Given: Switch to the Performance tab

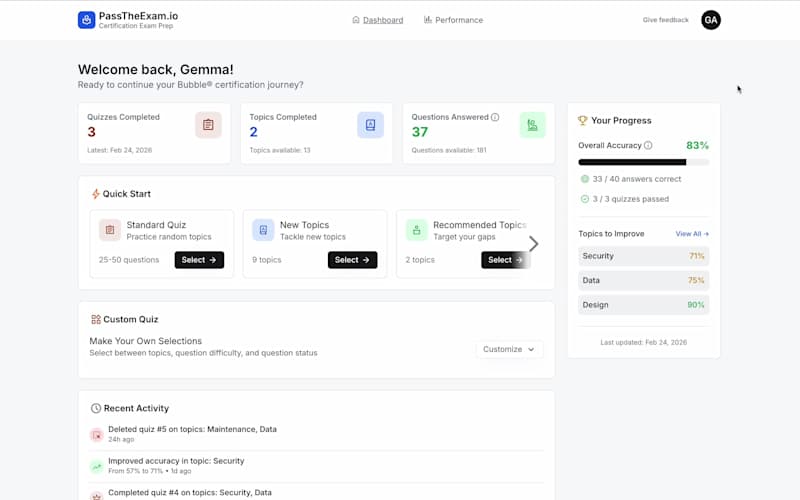Looking at the screenshot, I should point(453,20).
